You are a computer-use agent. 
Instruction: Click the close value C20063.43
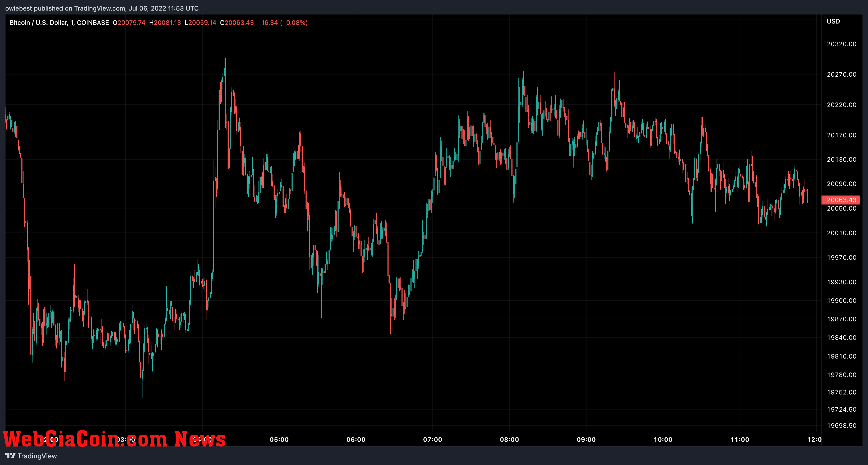coord(237,22)
